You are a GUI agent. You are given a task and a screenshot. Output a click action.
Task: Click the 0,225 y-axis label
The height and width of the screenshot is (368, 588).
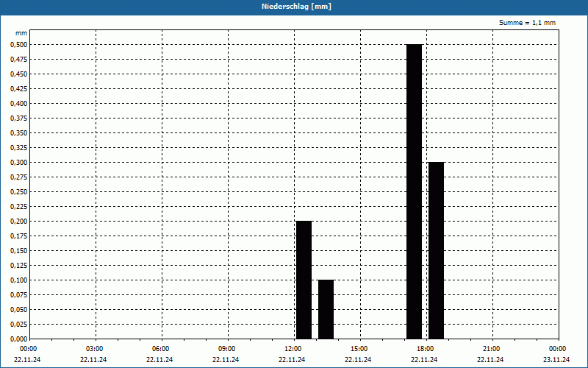(x=19, y=207)
